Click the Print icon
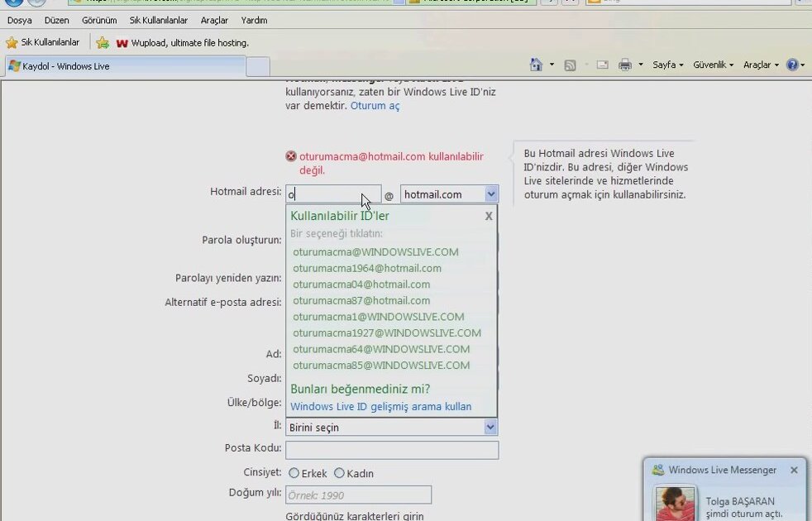 click(x=625, y=65)
